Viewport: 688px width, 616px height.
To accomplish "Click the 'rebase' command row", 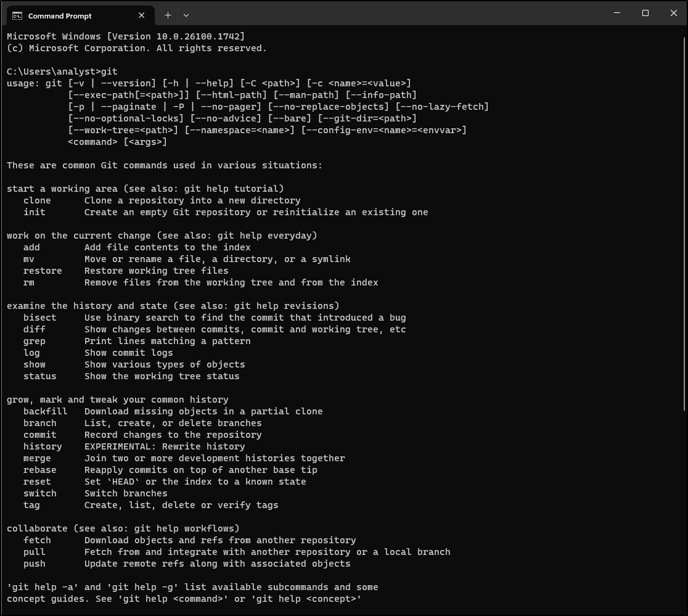I will (x=170, y=470).
